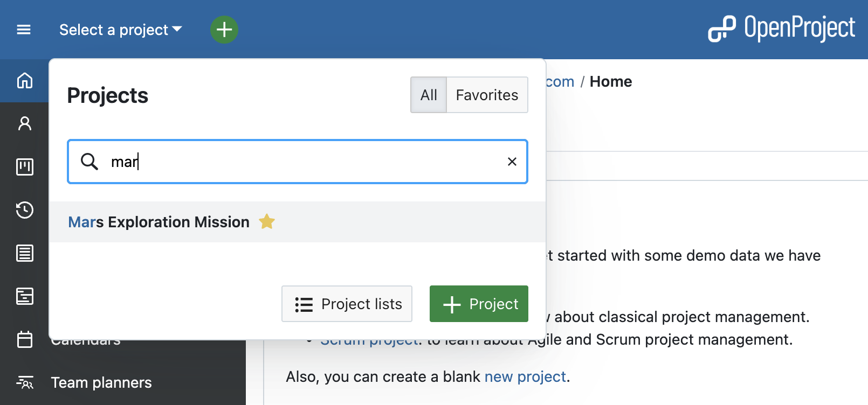This screenshot has width=868, height=405.
Task: Open the Calendars icon in sidebar
Action: pos(25,339)
